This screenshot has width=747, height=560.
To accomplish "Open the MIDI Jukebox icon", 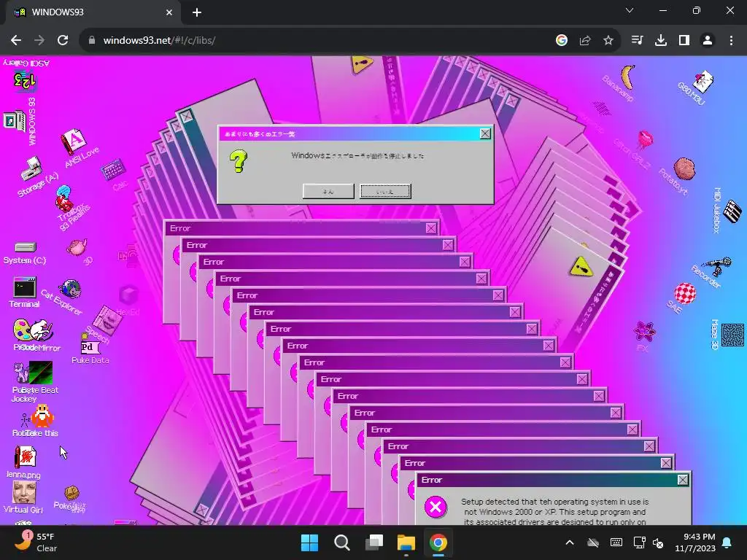I will click(732, 211).
